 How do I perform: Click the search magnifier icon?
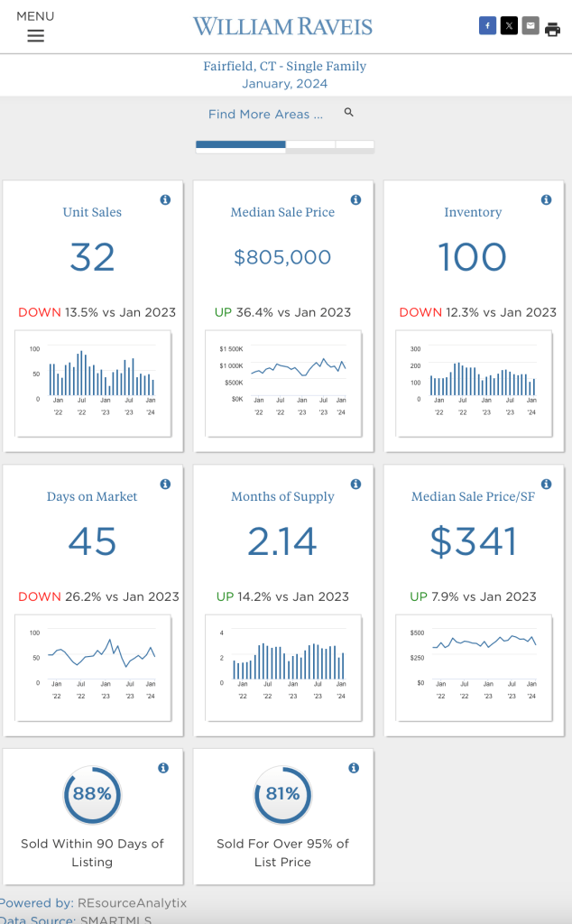click(349, 113)
